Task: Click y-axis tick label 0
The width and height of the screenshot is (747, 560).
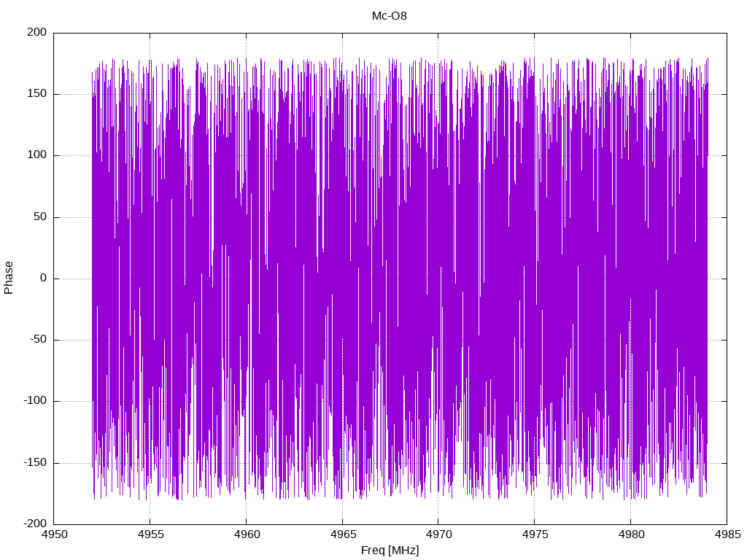Action: (x=44, y=278)
